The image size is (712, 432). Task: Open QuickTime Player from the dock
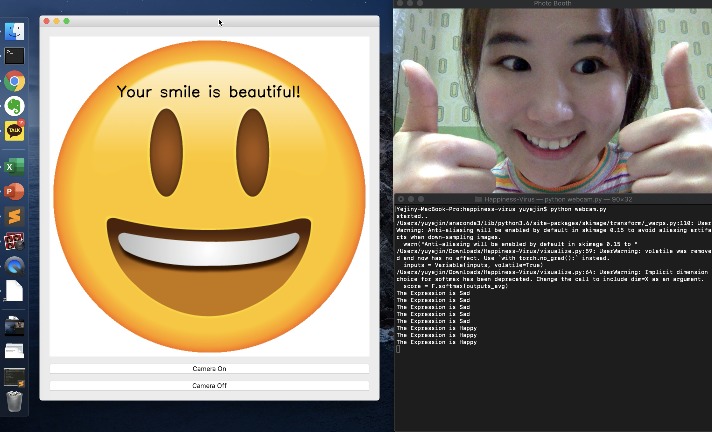(15, 266)
